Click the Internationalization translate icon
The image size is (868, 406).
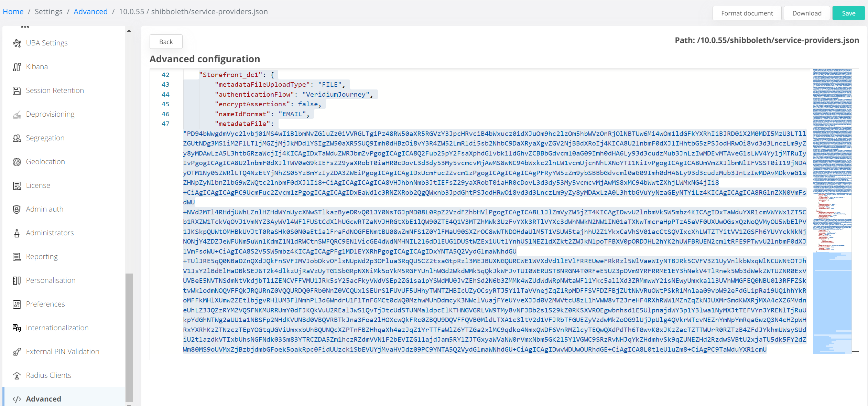(x=17, y=328)
